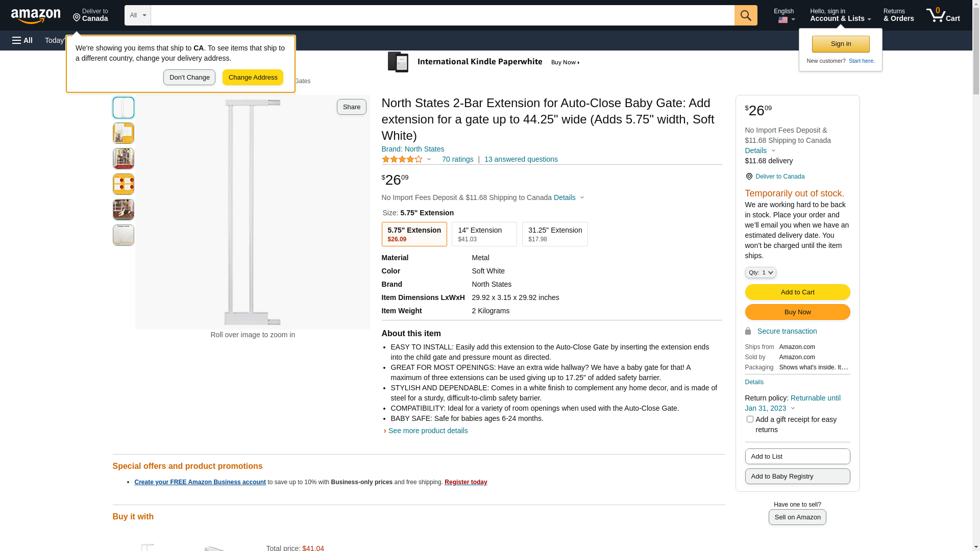Click the star rating icons
The width and height of the screenshot is (980, 551).
402,160
